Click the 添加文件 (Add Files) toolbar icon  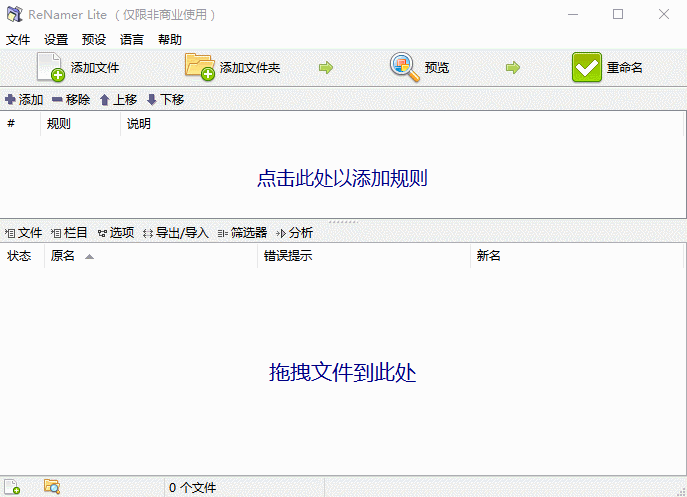[x=50, y=67]
